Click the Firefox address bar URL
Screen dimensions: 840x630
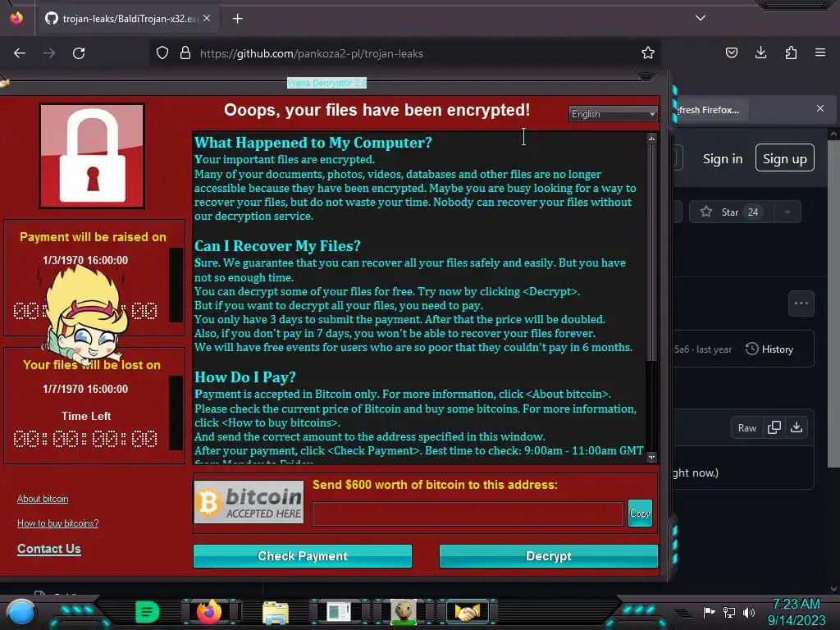pyautogui.click(x=311, y=53)
